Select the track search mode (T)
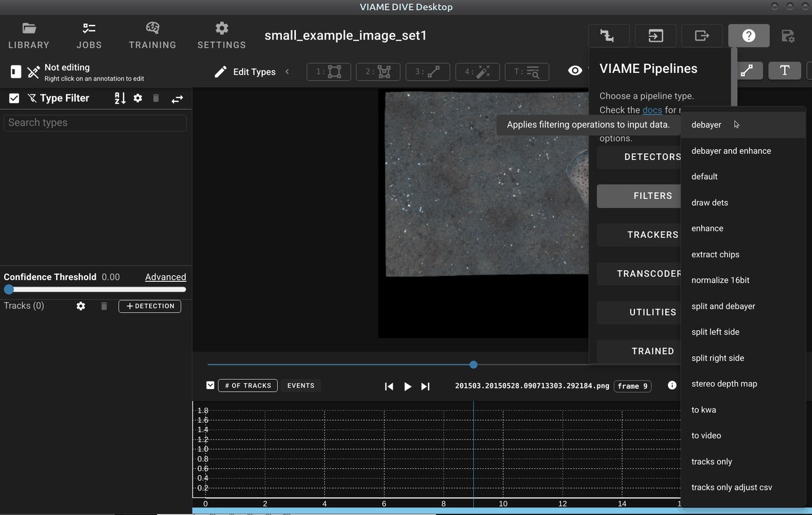This screenshot has height=515, width=812. (x=527, y=72)
